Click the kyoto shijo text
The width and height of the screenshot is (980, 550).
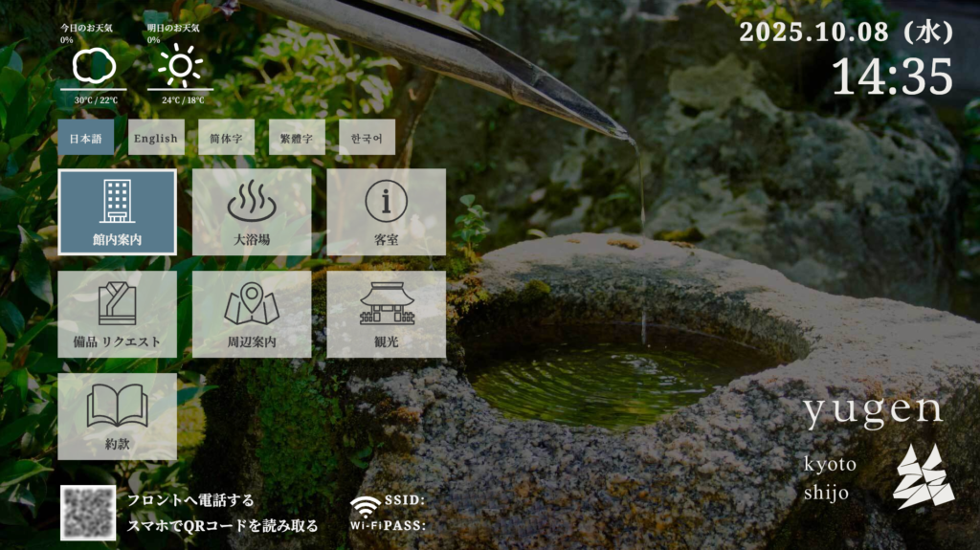click(x=830, y=479)
